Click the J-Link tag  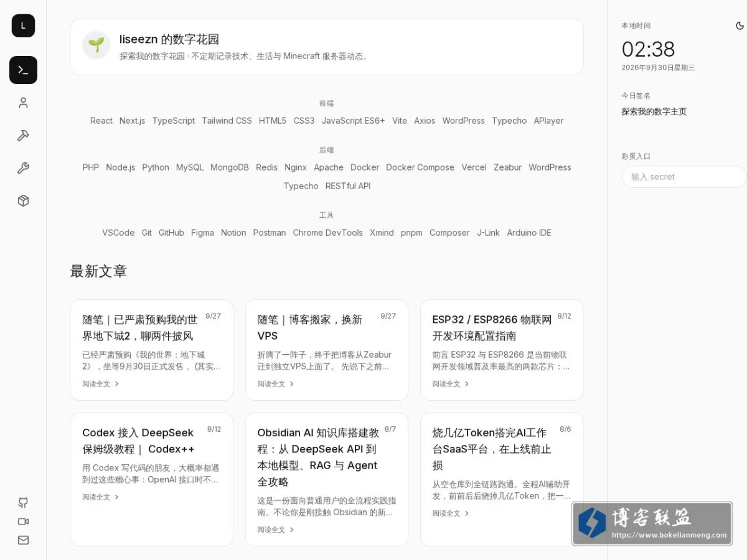(x=488, y=233)
